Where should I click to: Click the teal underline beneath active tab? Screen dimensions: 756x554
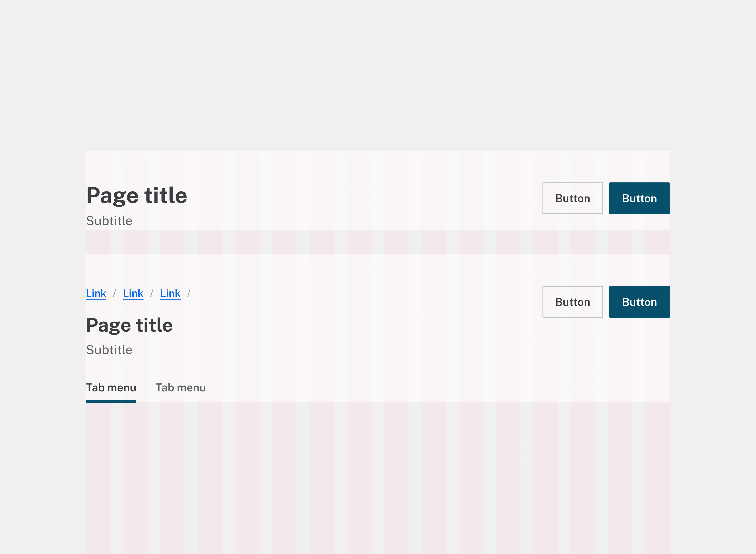(111, 401)
